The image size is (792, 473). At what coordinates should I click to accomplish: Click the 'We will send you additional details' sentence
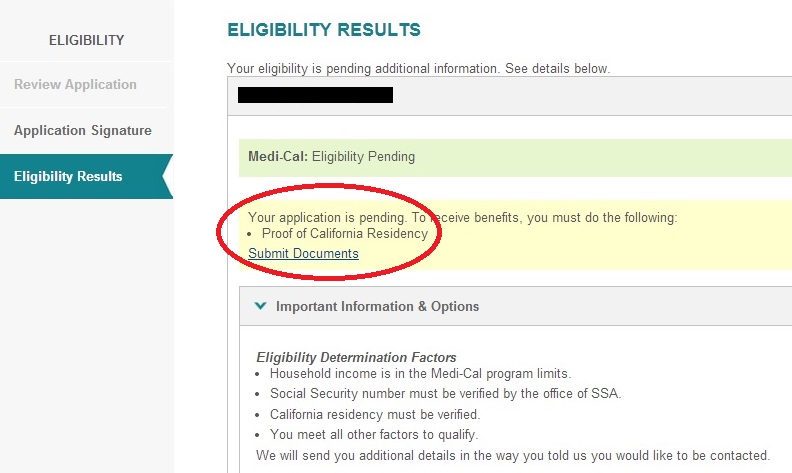(513, 454)
